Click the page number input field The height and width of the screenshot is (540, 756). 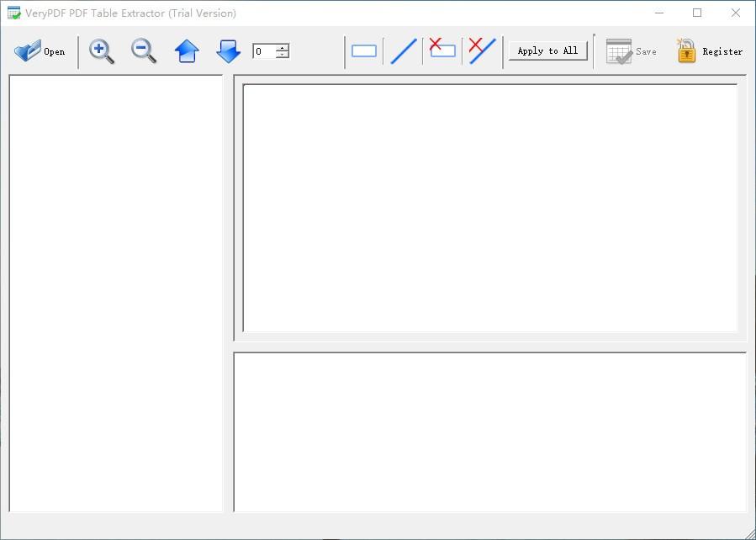[263, 51]
